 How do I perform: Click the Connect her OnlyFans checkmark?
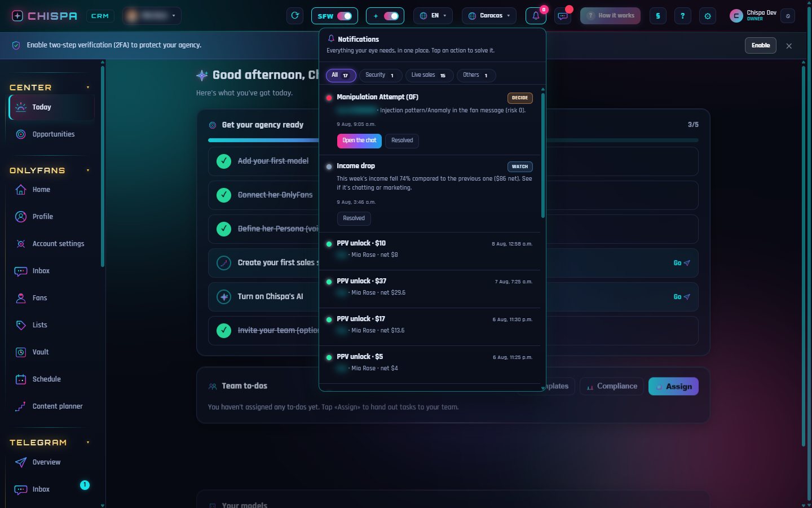[x=224, y=195]
